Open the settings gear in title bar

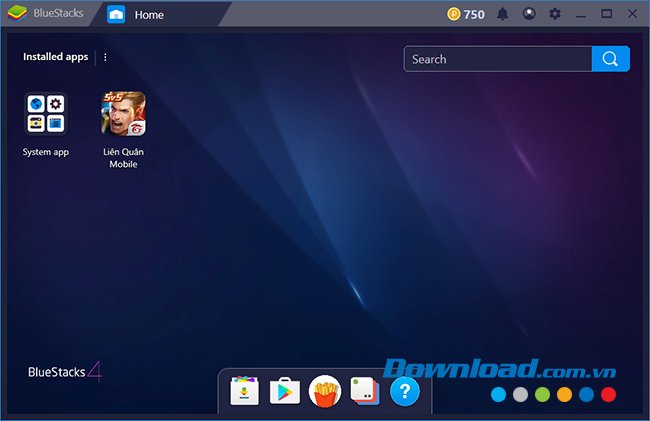coord(555,14)
